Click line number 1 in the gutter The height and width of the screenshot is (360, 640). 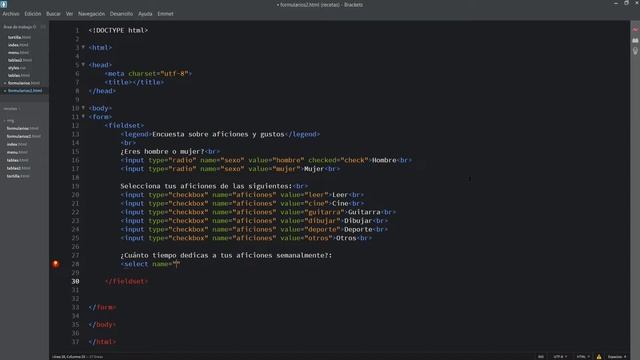point(77,30)
